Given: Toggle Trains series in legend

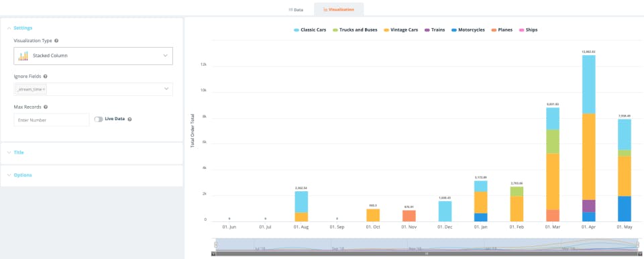Looking at the screenshot, I should pos(435,30).
